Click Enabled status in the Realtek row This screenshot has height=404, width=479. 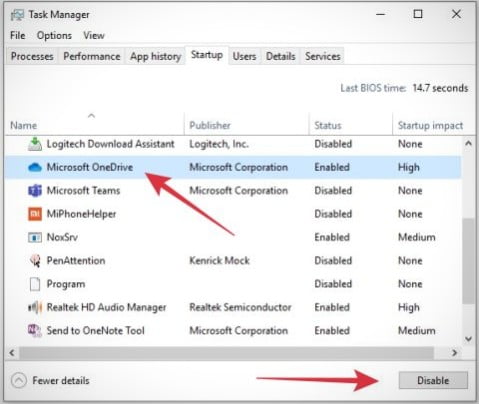click(332, 307)
